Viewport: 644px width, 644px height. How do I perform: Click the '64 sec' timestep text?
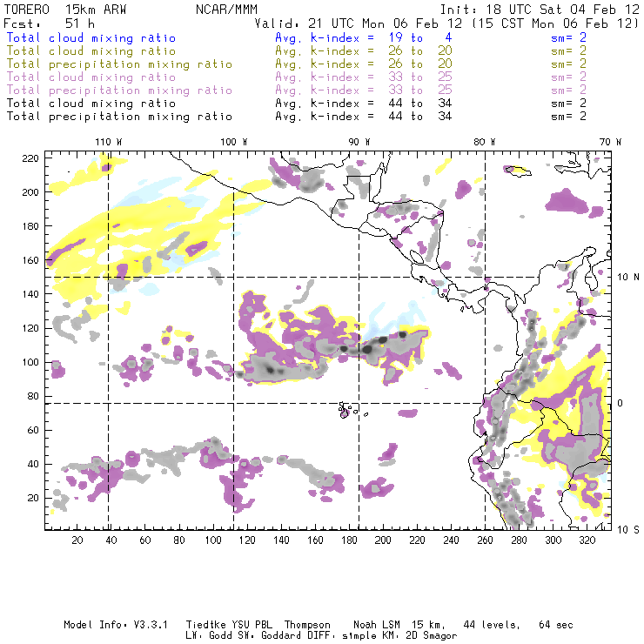click(x=556, y=625)
